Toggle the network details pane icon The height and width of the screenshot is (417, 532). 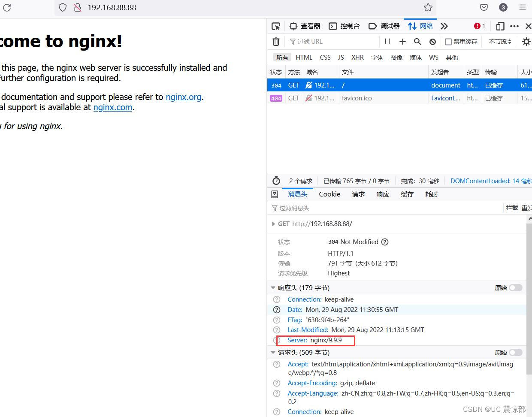275,194
